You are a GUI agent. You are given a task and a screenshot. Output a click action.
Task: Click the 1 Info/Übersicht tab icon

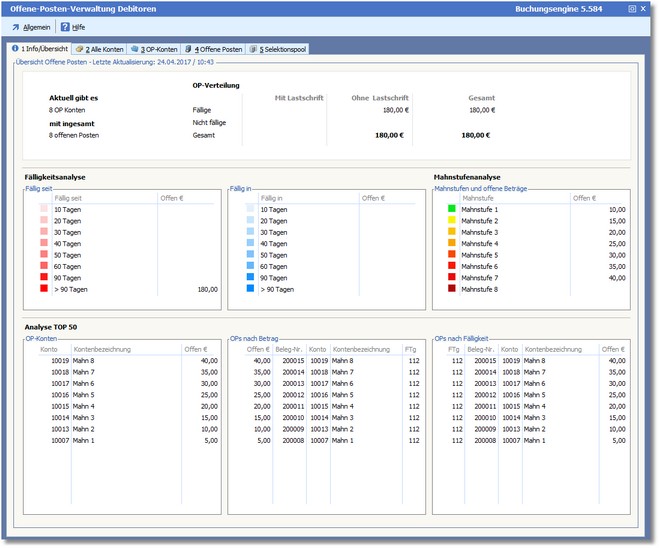coord(15,48)
